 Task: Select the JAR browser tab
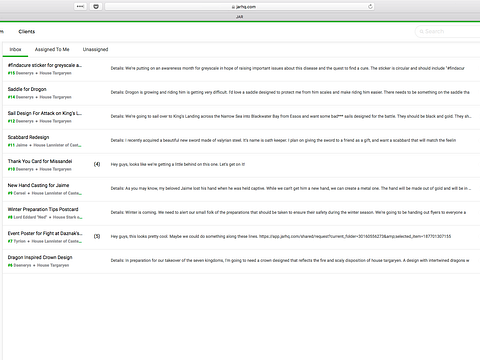(239, 17)
